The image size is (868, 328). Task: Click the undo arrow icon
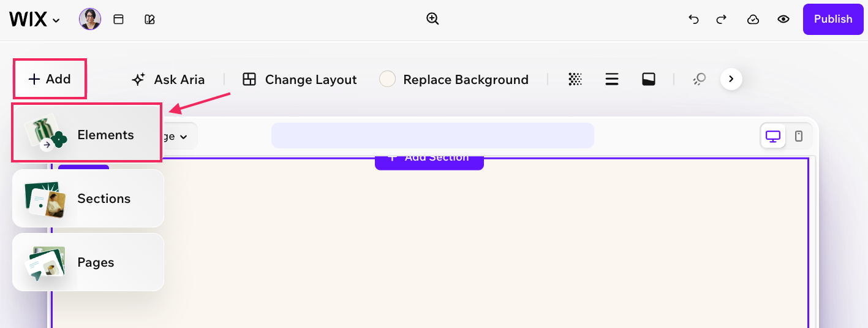click(x=693, y=19)
